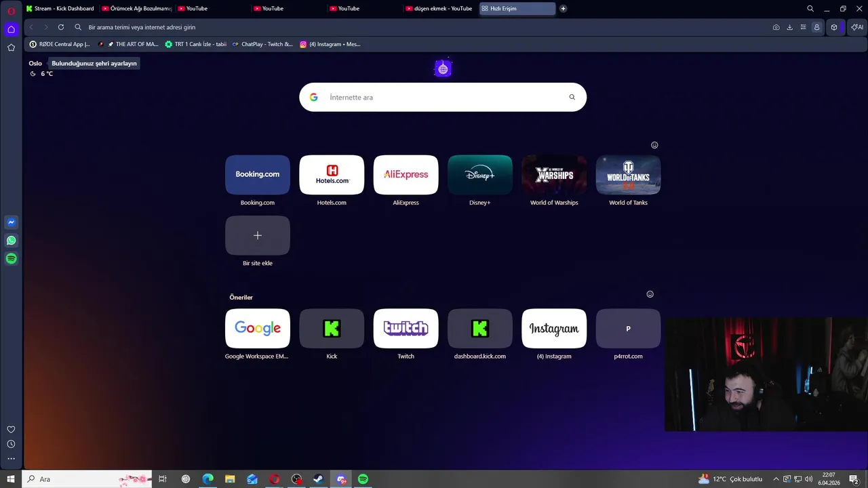Click smiley icon above Speed Dial tiles
The height and width of the screenshot is (488, 868).
(654, 145)
